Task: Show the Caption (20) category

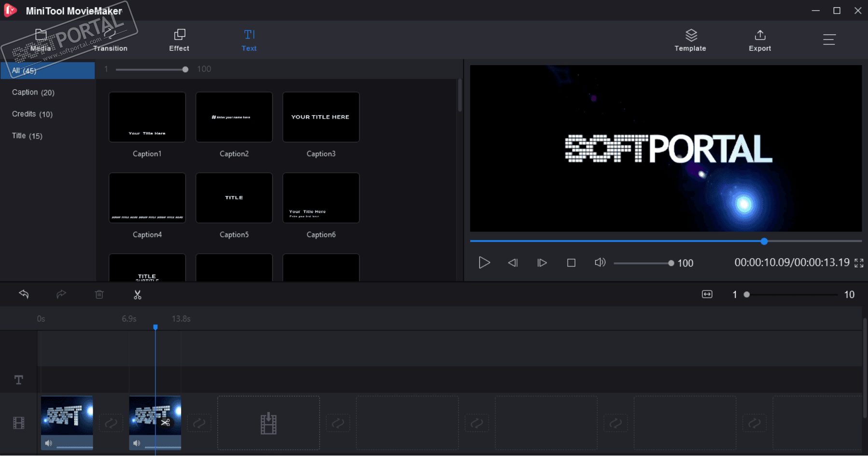Action: tap(33, 92)
